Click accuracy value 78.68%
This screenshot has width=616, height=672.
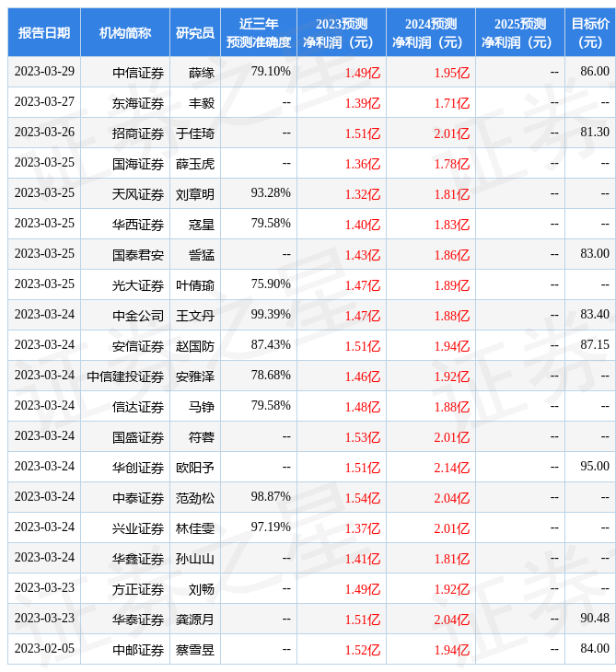271,376
